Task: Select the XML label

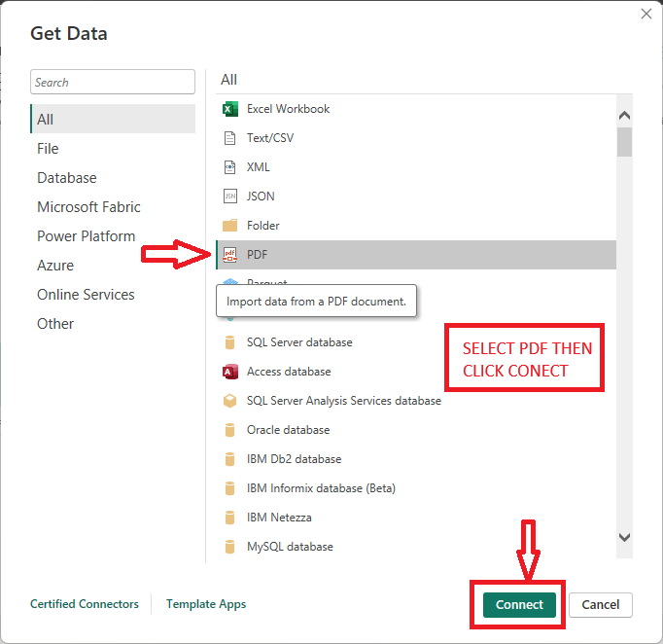Action: coord(259,167)
